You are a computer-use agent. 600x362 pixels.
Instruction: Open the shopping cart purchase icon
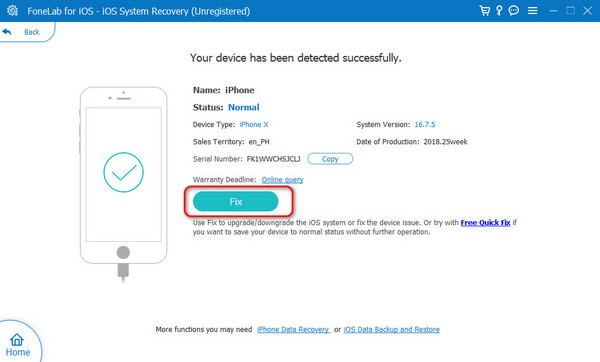tap(484, 11)
